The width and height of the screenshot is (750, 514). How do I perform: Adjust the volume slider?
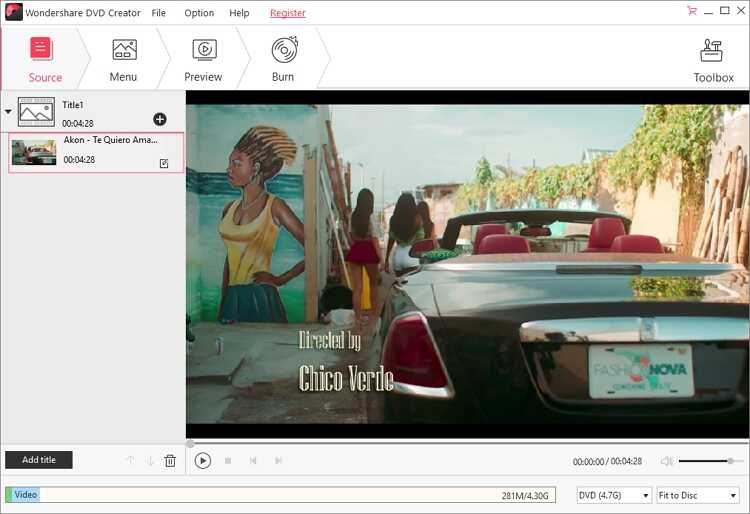[710, 461]
